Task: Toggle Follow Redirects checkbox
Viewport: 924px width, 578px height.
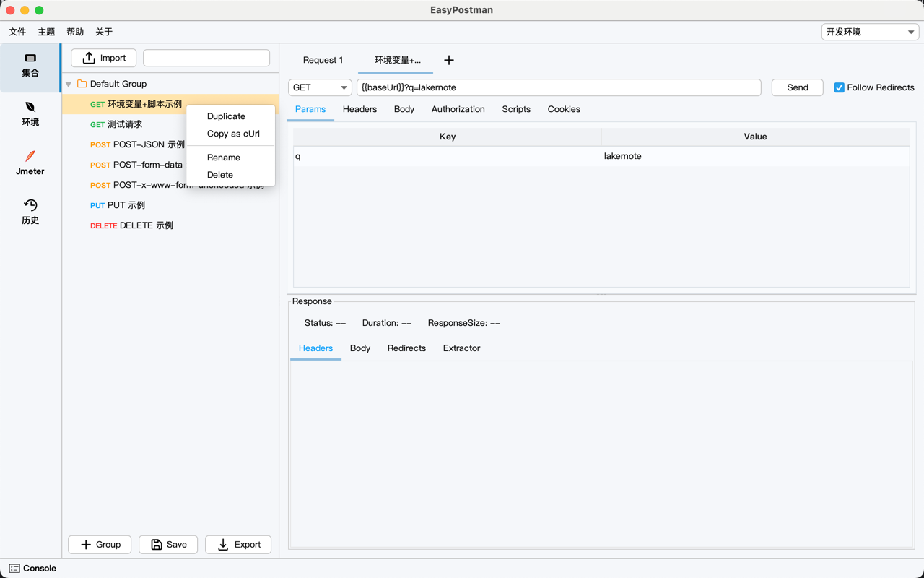Action: [x=839, y=87]
